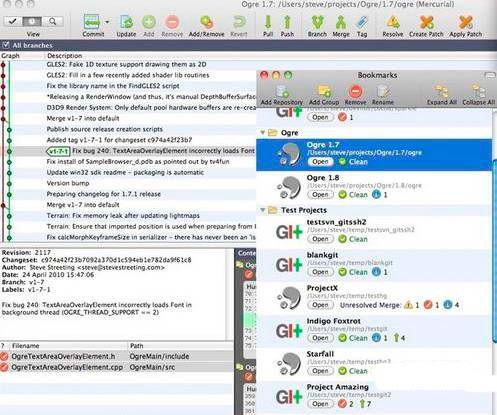
Task: Select commit 'Publish source release creation scripts'
Action: click(128, 129)
